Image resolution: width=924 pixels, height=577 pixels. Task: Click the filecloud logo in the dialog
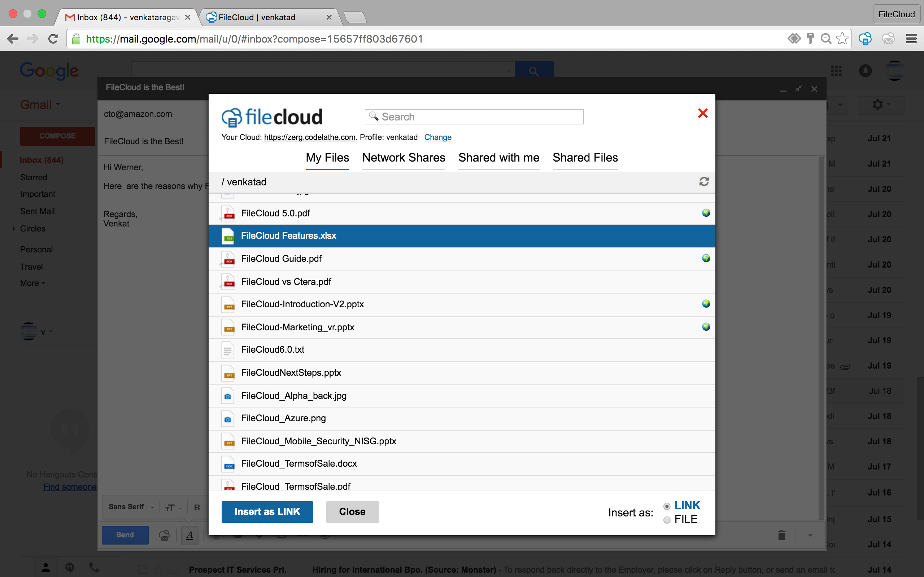tap(271, 116)
